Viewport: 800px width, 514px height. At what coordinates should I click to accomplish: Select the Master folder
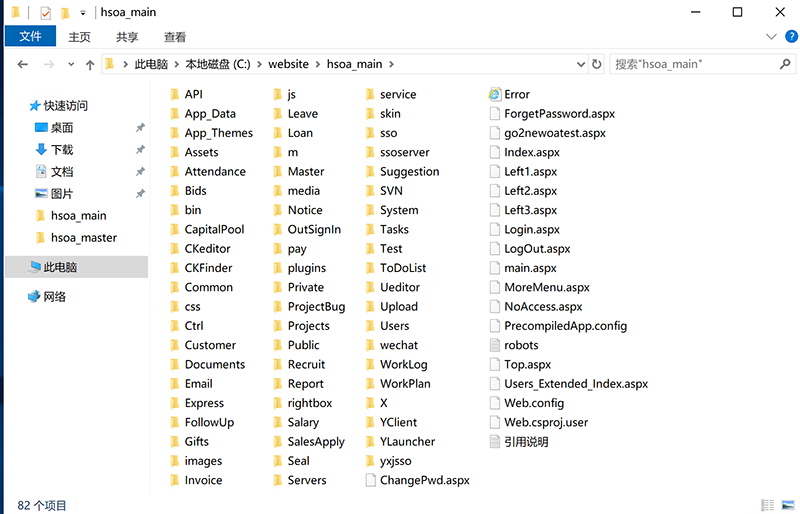click(x=299, y=172)
